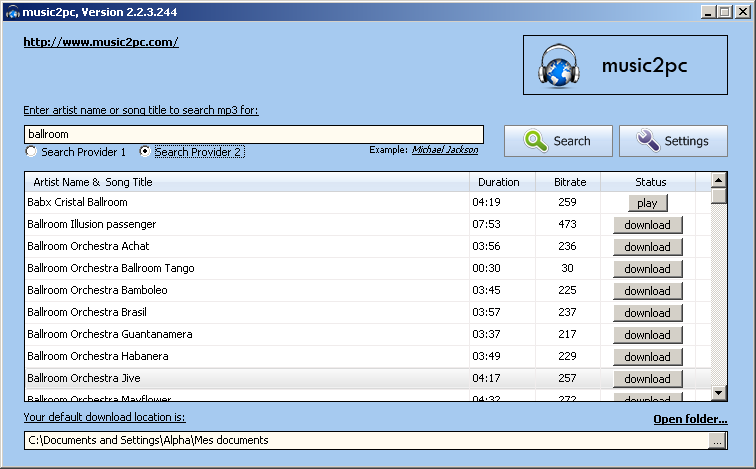Click the music2pc headphones globe logo
756x469 pixels.
click(558, 66)
